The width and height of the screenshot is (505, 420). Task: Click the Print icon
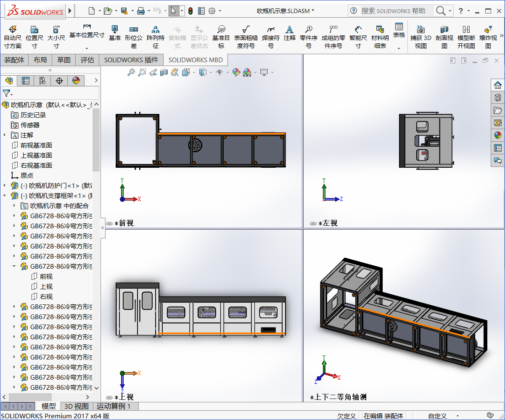(141, 11)
